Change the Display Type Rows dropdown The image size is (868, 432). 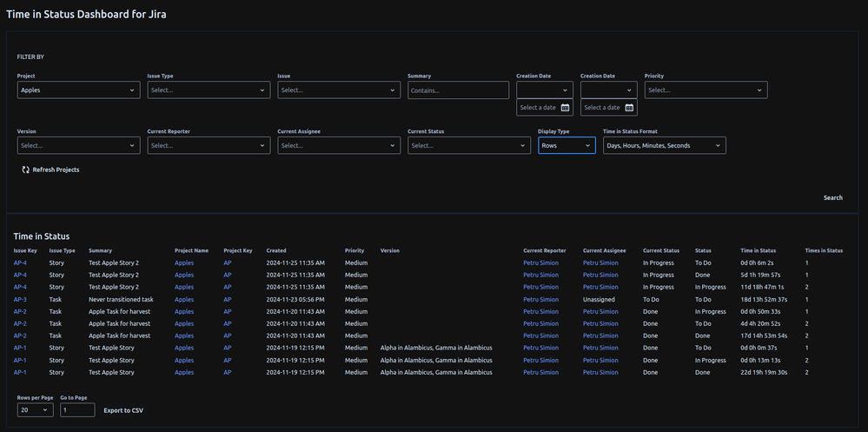click(567, 146)
